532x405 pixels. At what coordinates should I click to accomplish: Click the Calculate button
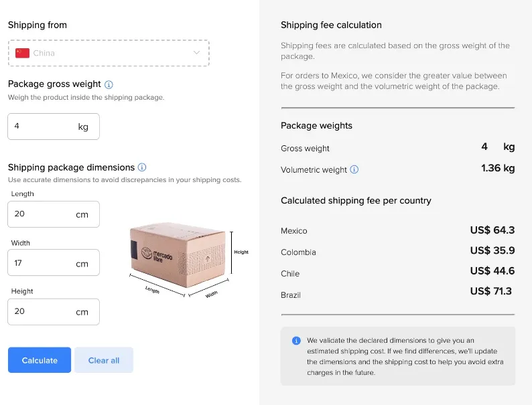(40, 360)
